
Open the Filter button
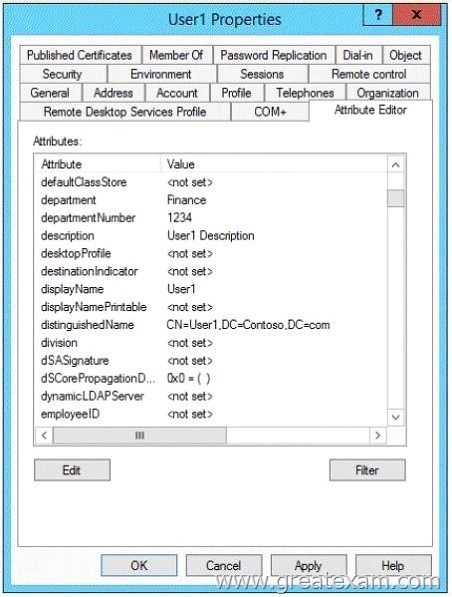367,470
